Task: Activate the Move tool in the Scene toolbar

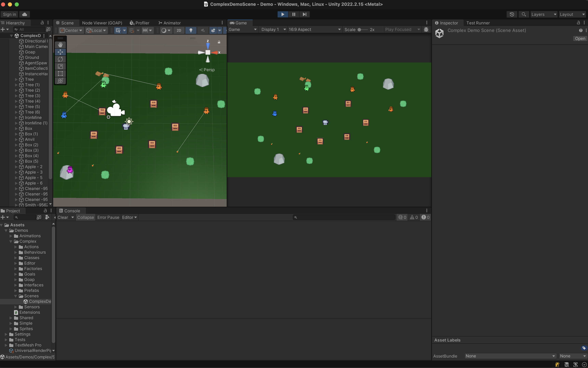Action: pyautogui.click(x=60, y=52)
